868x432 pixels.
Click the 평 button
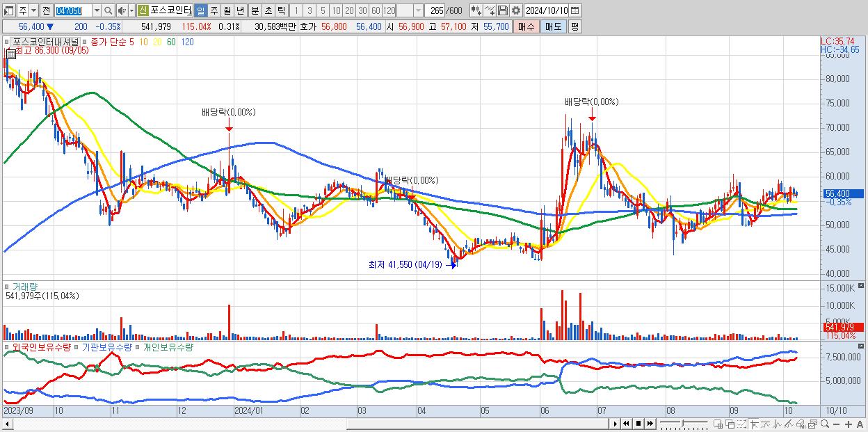pyautogui.click(x=574, y=26)
